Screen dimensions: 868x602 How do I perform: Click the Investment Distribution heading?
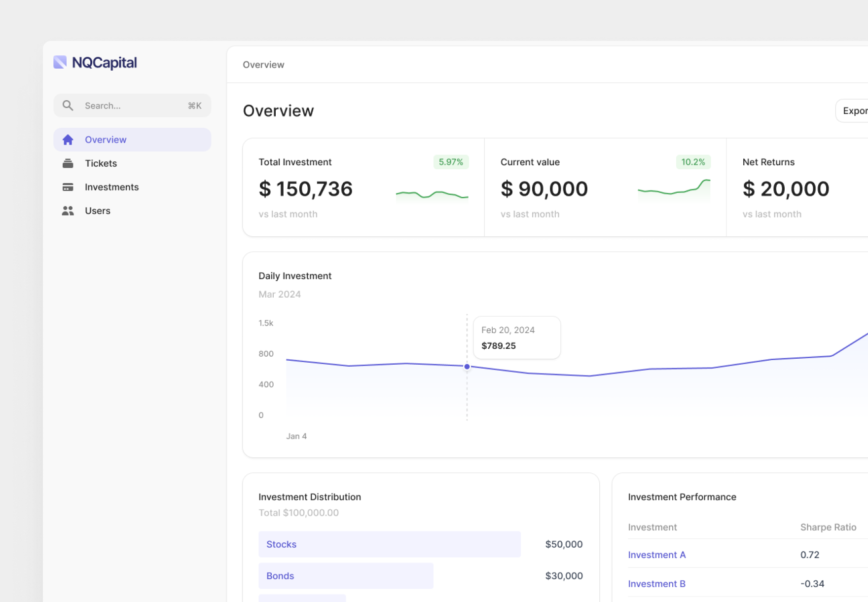point(310,497)
